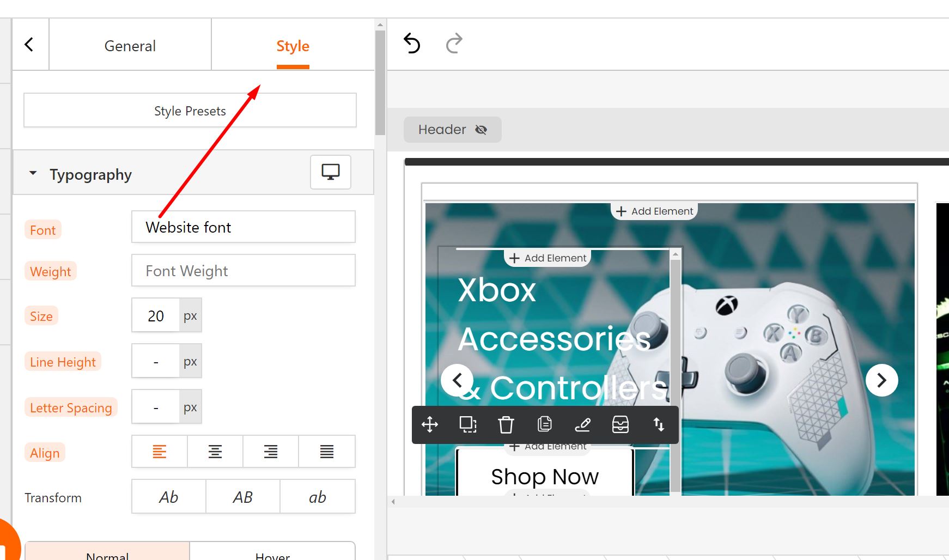
Task: Click Add Element above the Xbox heading
Action: coord(547,258)
